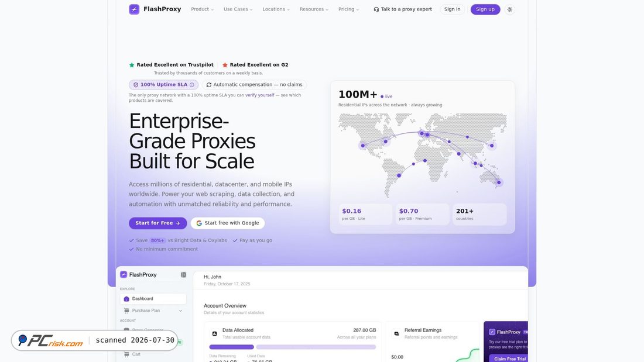Expand the Use Cases menu

pos(238,9)
